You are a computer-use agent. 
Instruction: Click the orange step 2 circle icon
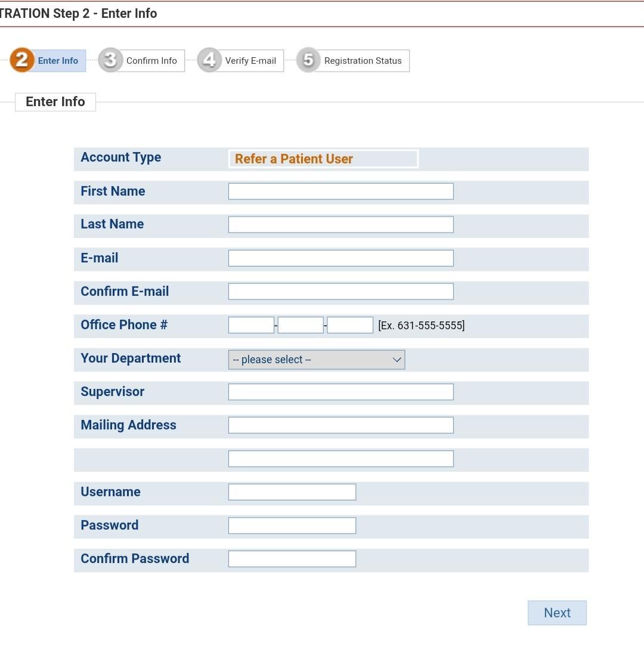click(x=22, y=60)
